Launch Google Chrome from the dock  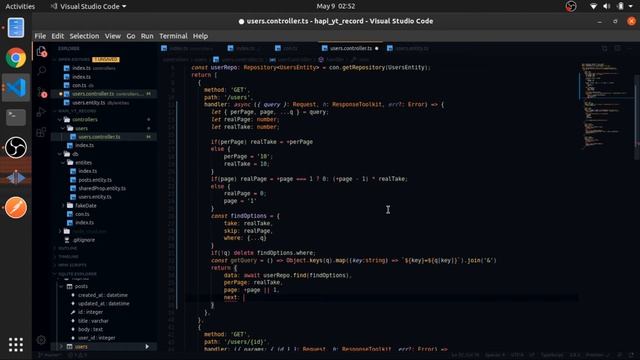[x=16, y=58]
